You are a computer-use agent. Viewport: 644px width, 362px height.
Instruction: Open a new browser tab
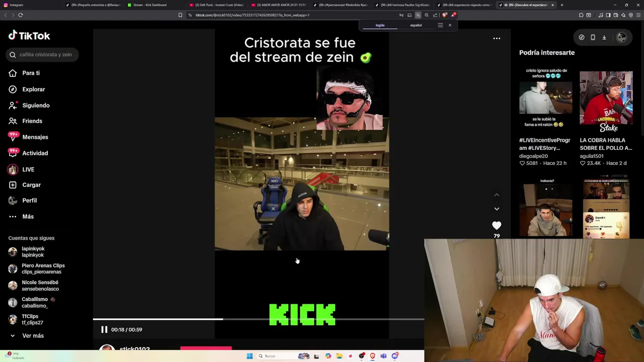tap(561, 5)
